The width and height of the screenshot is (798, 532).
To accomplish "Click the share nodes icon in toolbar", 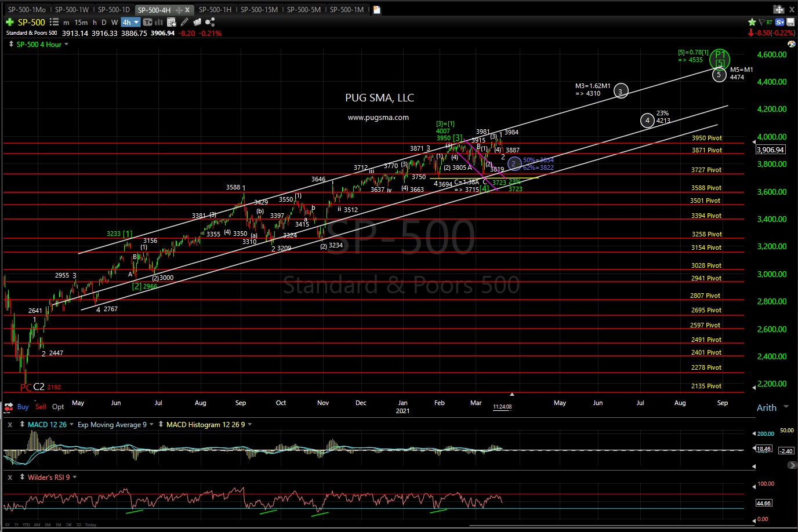I will 210,22.
